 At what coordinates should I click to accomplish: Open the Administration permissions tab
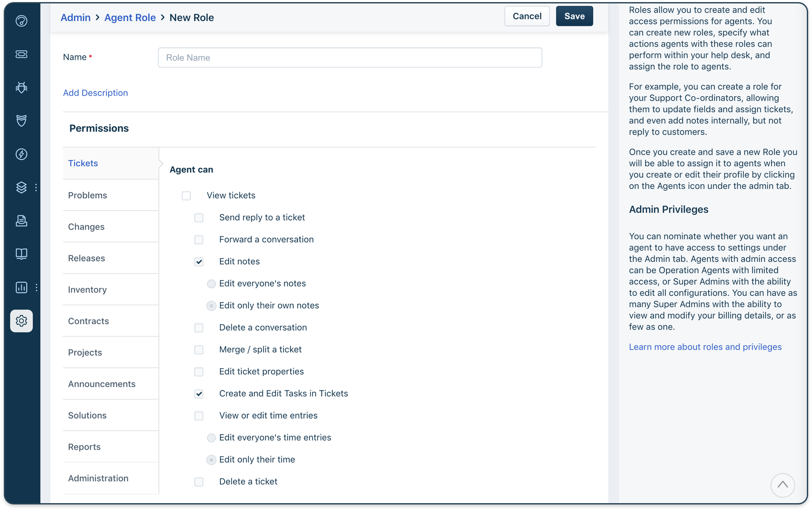coord(98,478)
